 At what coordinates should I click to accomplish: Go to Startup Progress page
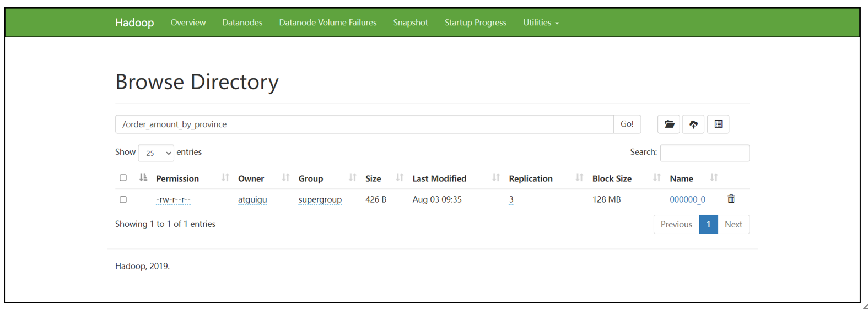pos(475,23)
